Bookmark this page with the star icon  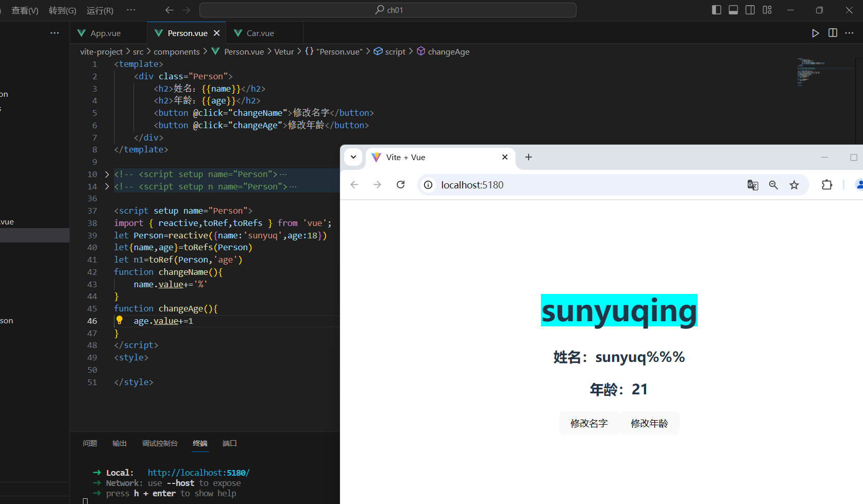pos(794,185)
